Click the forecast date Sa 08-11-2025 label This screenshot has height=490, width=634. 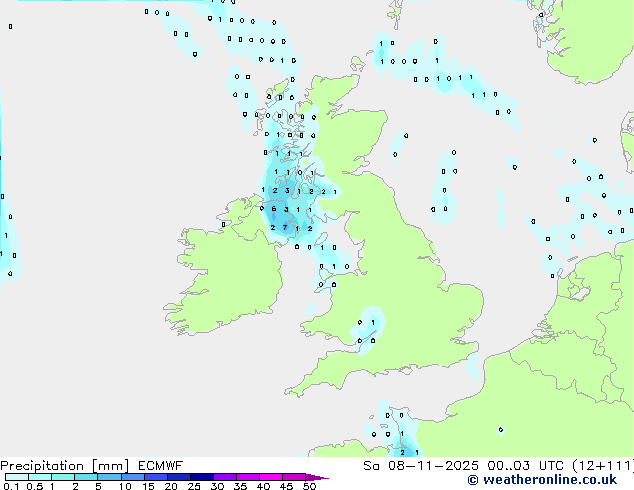click(412, 466)
